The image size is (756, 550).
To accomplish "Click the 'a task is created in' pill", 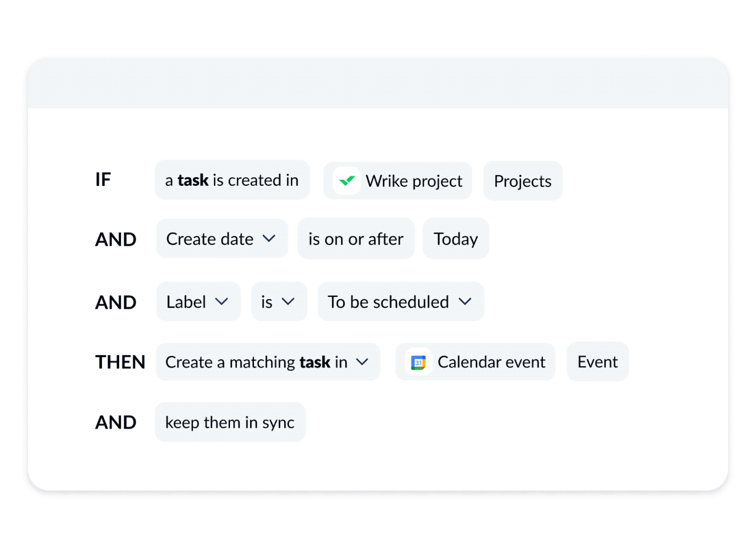I will coord(232,180).
